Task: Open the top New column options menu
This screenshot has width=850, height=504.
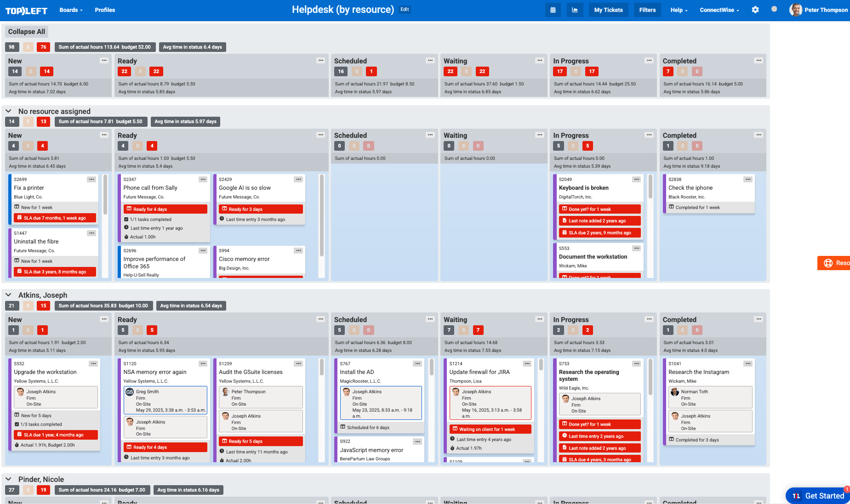Action: (104, 61)
